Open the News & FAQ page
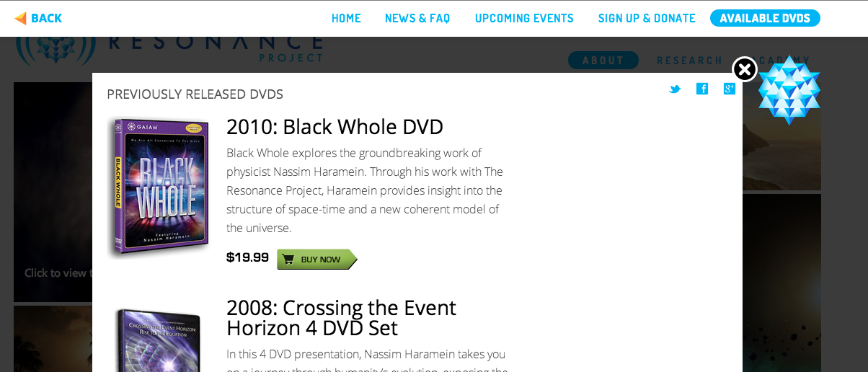868x372 pixels. pos(417,18)
